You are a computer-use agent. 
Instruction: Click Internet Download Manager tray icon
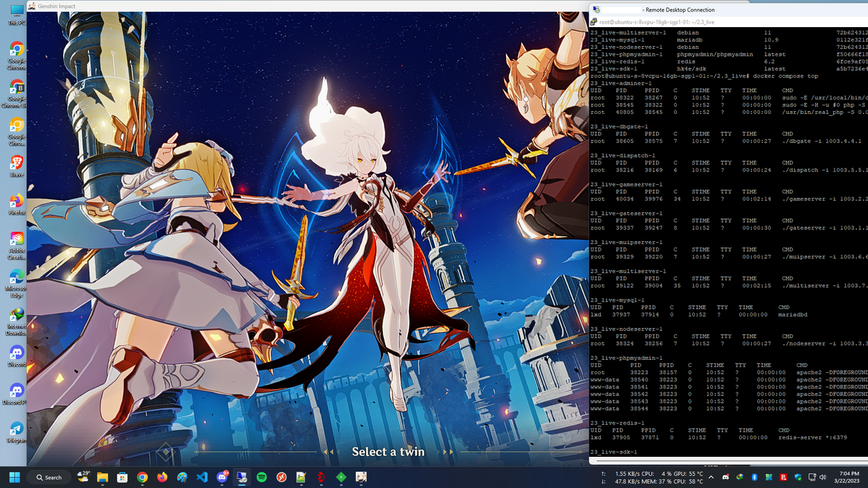(x=740, y=477)
